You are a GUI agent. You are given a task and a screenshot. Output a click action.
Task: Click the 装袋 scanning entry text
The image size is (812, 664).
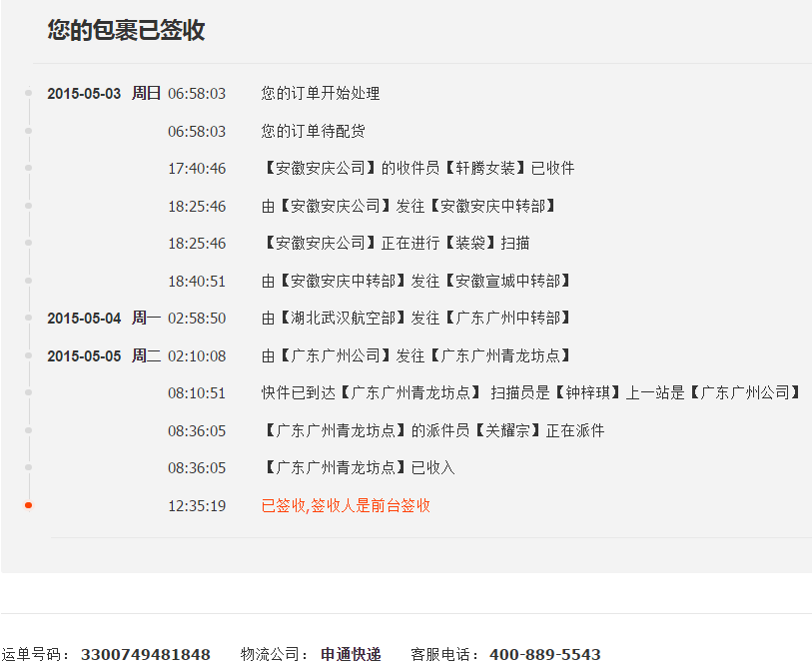[396, 244]
